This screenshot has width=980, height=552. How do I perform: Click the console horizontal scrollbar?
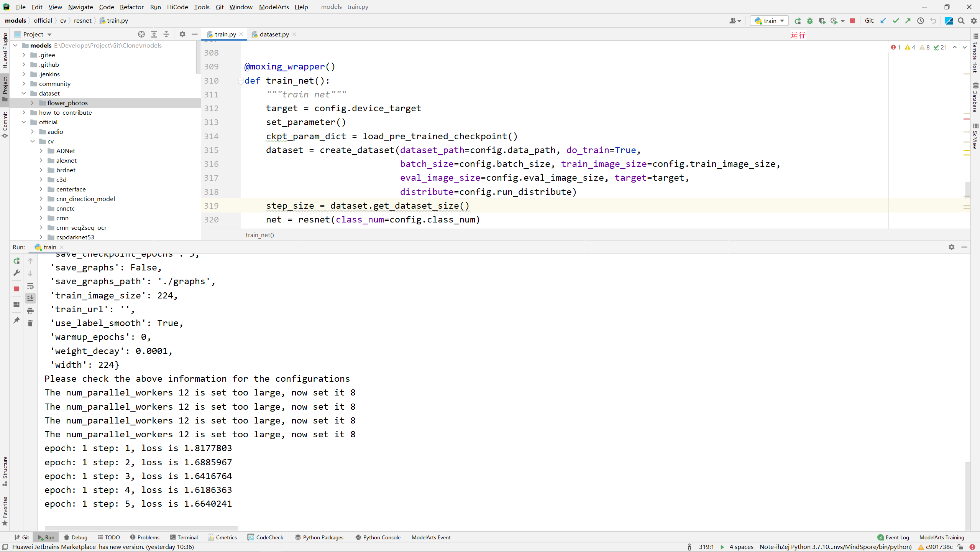(x=141, y=528)
